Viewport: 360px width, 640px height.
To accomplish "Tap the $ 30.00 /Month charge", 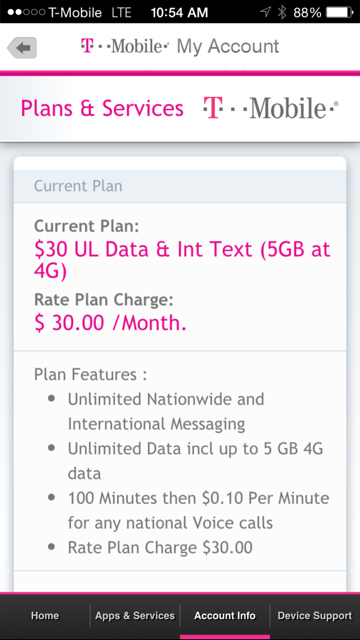I will point(110,323).
